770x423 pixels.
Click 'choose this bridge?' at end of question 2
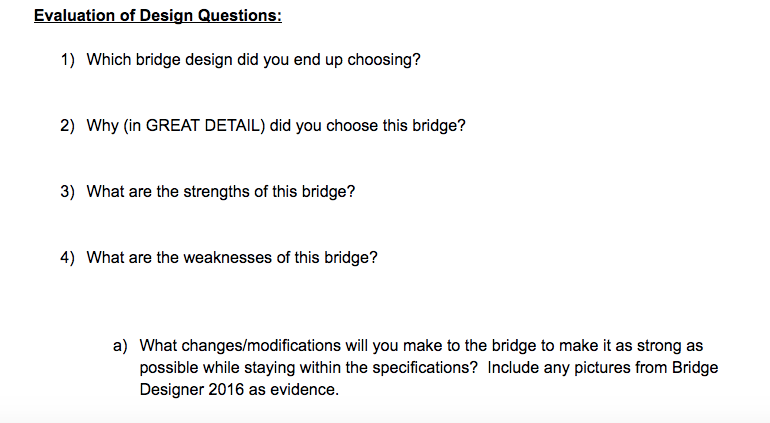pos(396,125)
